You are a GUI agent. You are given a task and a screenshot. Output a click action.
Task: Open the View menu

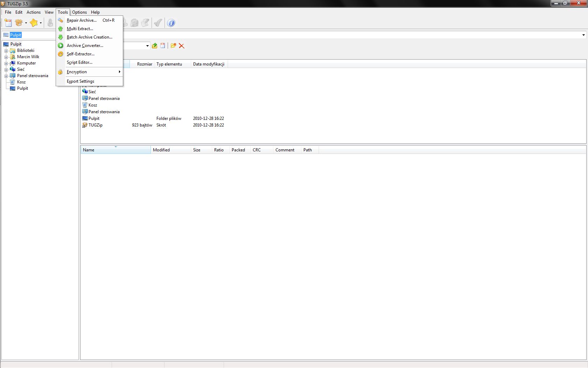pos(49,12)
